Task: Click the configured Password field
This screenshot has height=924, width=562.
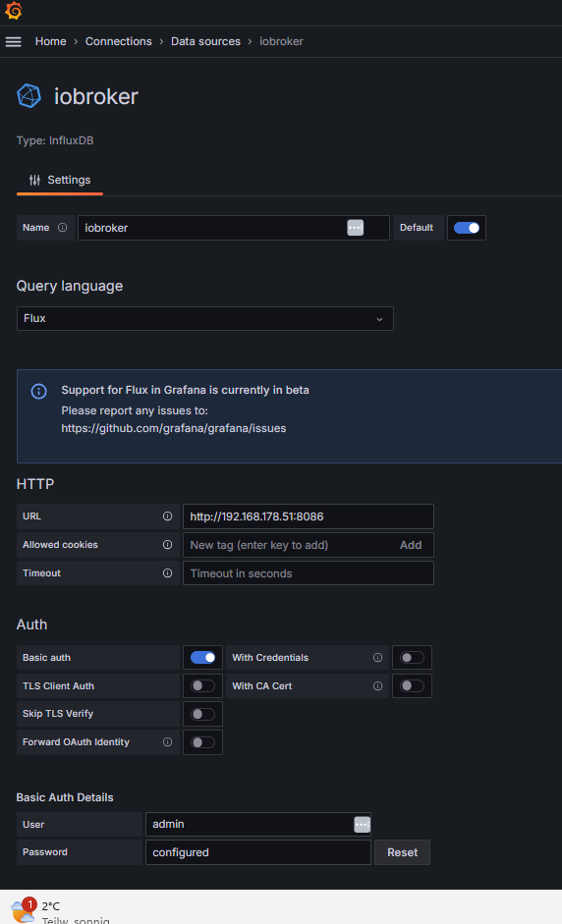Action: click(x=258, y=852)
